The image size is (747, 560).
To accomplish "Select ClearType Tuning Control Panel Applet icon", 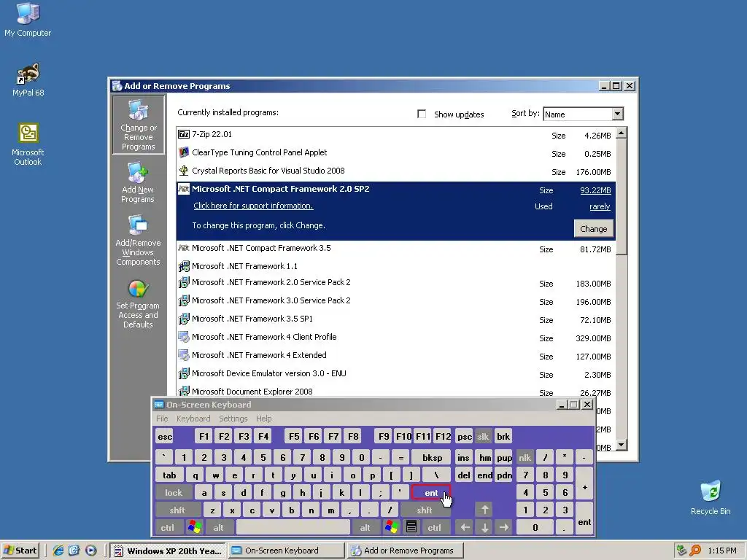I will click(183, 152).
